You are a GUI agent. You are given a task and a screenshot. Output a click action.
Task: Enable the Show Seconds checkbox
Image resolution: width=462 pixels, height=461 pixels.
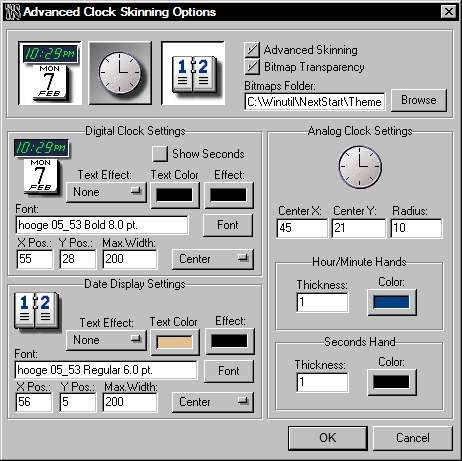tap(160, 154)
